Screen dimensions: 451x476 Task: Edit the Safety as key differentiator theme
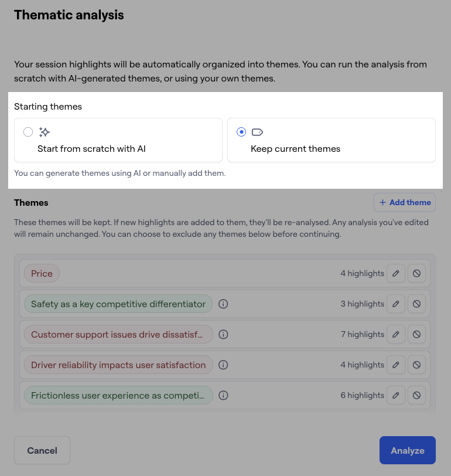tap(396, 304)
